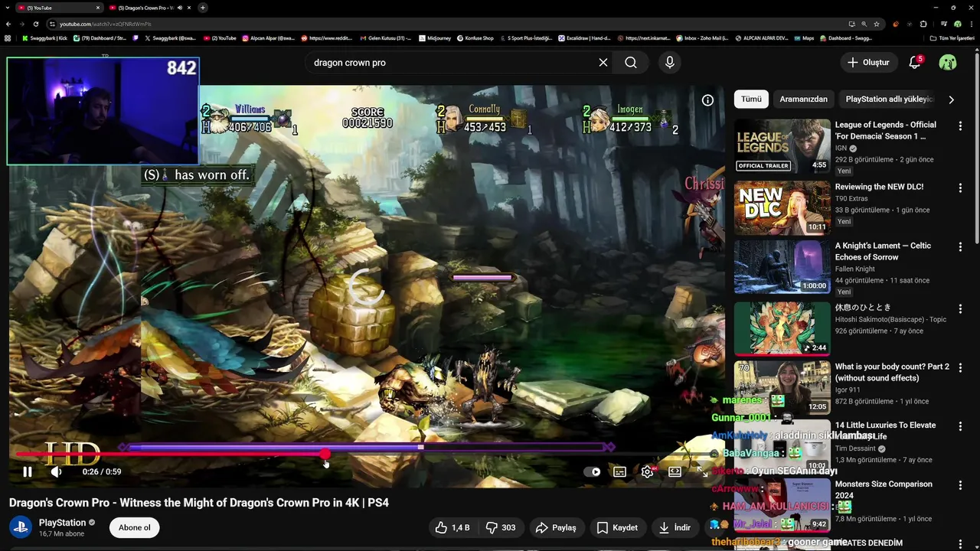Open the browser zoom magnifier icon
This screenshot has width=980, height=551.
(864, 24)
